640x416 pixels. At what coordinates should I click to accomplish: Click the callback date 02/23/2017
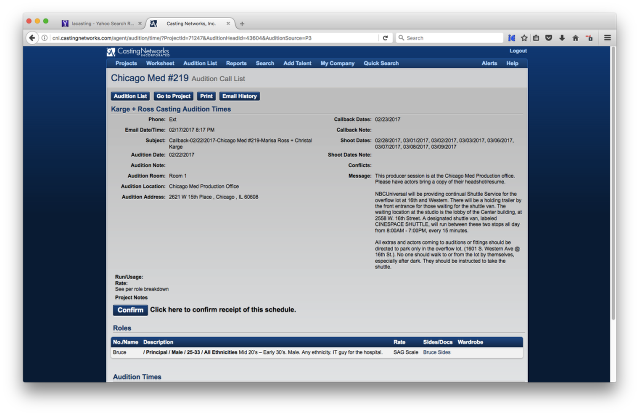pos(387,120)
